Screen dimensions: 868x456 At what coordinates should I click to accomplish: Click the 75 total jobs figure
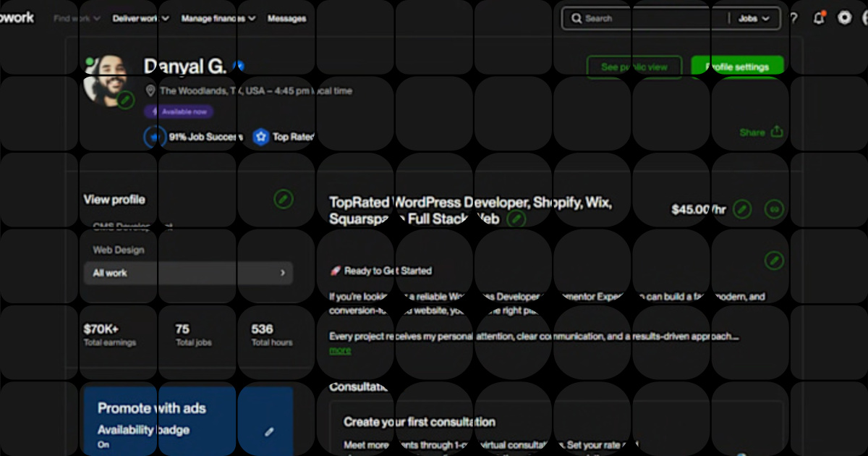pos(182,329)
